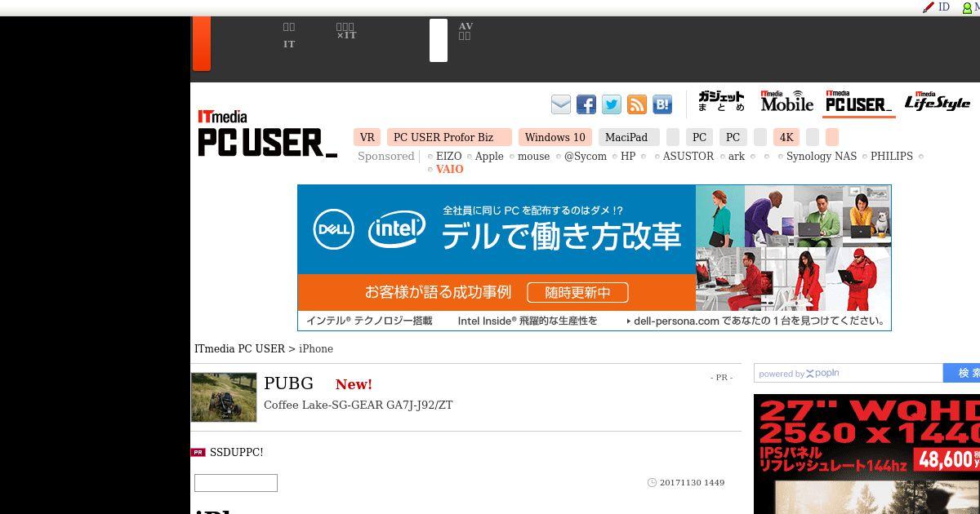Open the Synology NAS sponsored link
Screen dimensions: 980x514
(x=822, y=156)
